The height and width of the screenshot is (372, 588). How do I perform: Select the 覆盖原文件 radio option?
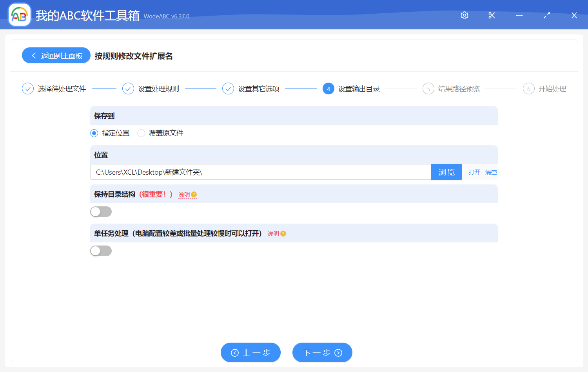pyautogui.click(x=141, y=133)
